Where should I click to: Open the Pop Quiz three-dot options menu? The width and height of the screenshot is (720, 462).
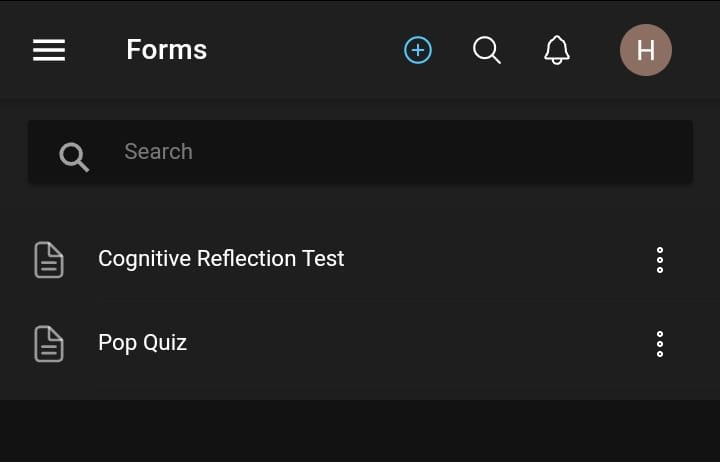660,344
